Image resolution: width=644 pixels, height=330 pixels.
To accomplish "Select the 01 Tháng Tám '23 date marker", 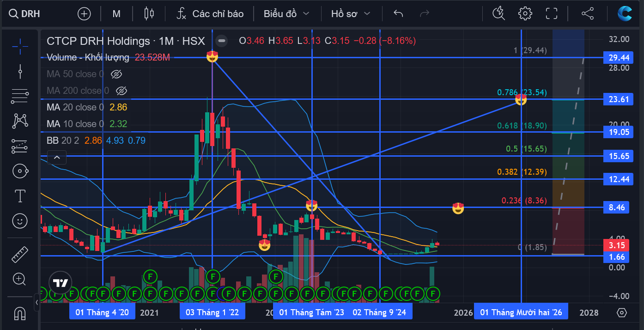I will pos(311,312).
